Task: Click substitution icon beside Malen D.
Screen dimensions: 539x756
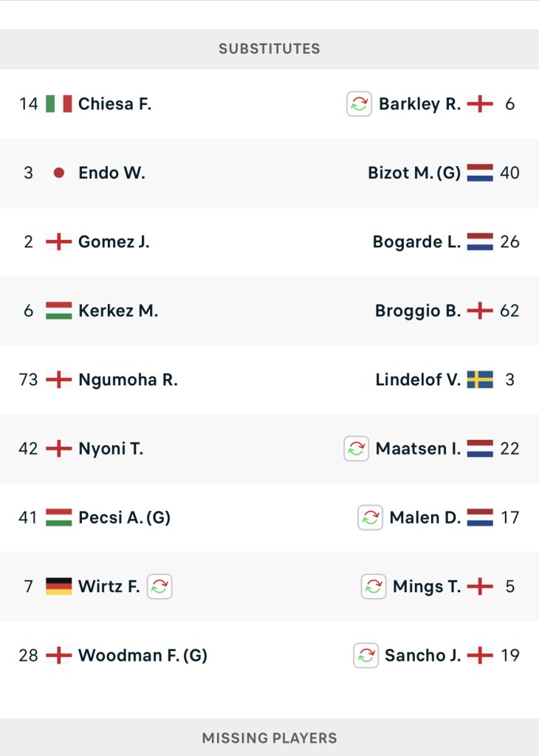Action: 370,518
